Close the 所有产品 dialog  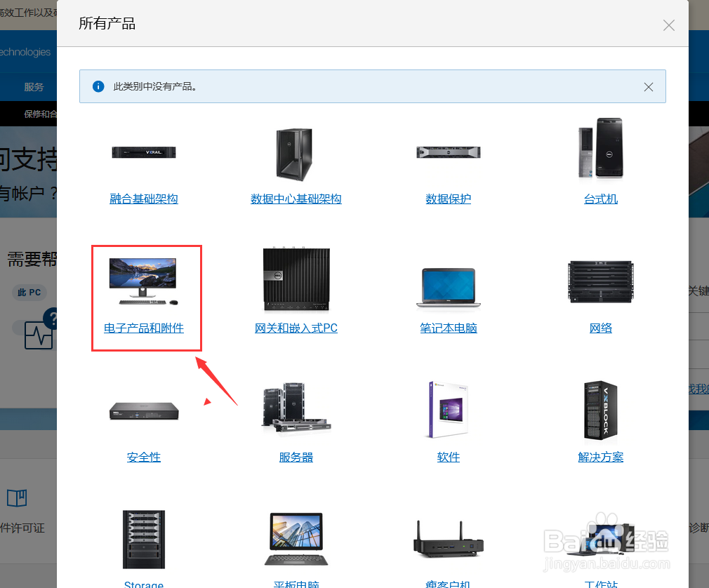pyautogui.click(x=669, y=25)
